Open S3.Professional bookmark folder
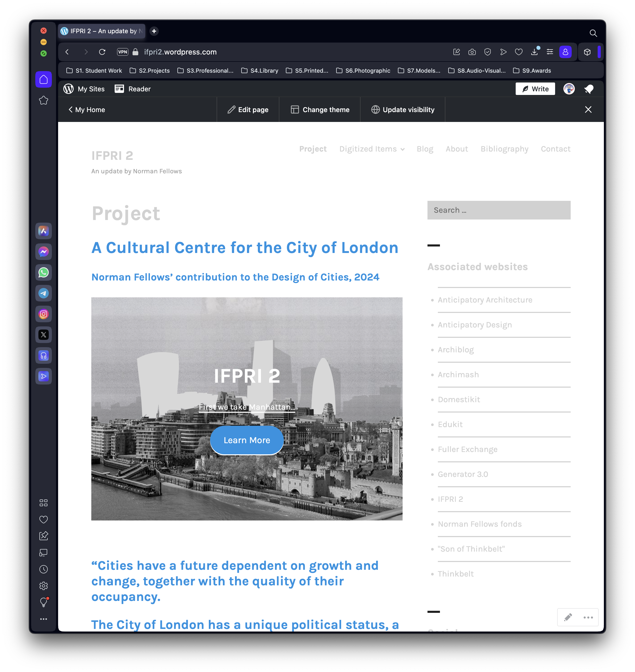Viewport: 635px width, 672px height. click(205, 70)
